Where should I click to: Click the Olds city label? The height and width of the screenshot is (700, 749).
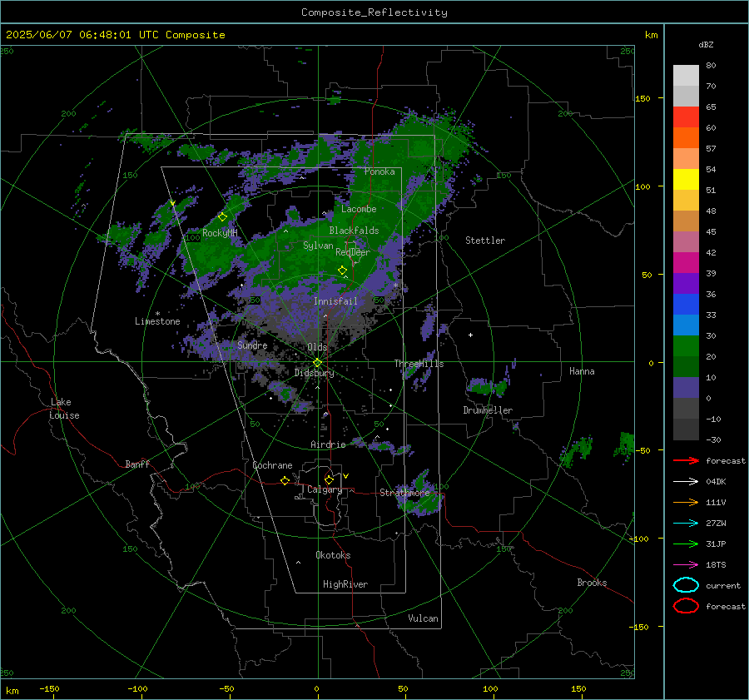click(317, 347)
